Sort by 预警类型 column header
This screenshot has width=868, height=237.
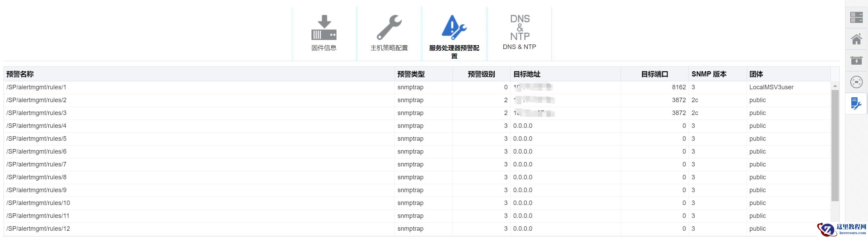pyautogui.click(x=424, y=74)
